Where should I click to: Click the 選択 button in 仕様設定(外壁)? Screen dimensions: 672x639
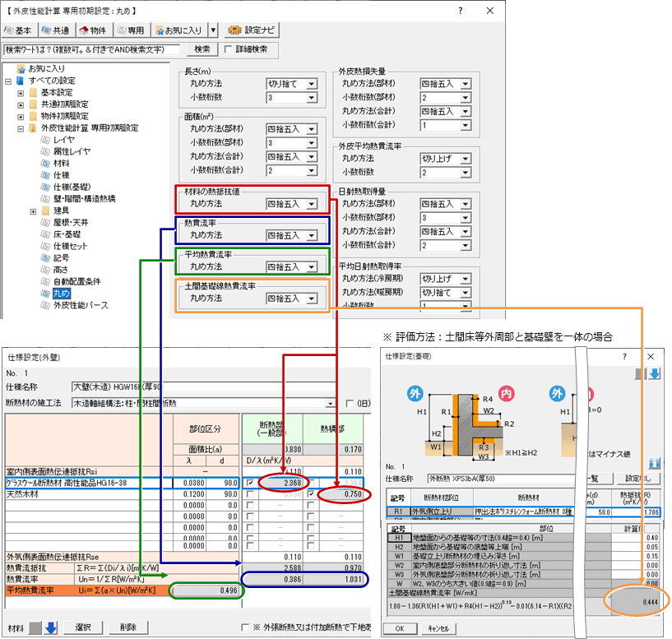coord(83,627)
